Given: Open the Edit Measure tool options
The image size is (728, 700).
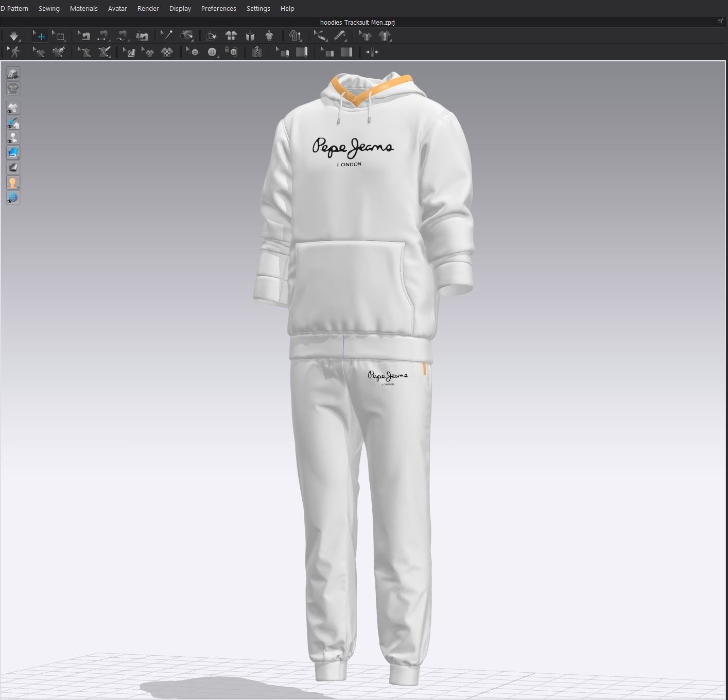Looking at the screenshot, I should pyautogui.click(x=321, y=36).
